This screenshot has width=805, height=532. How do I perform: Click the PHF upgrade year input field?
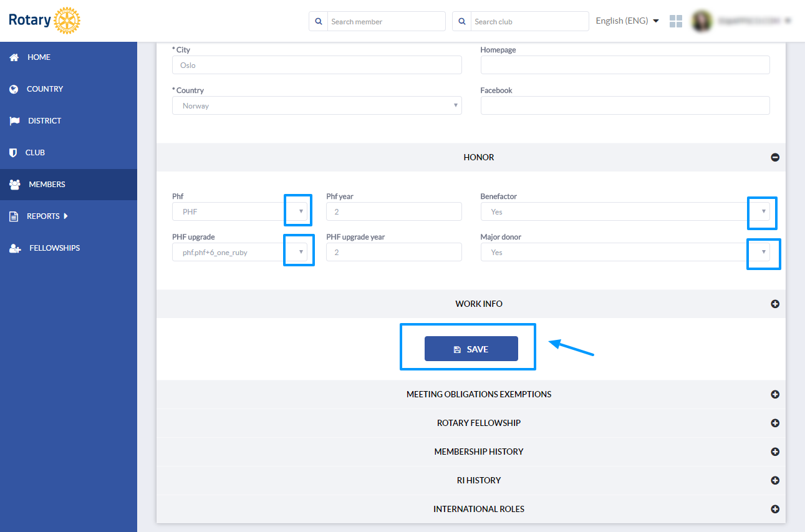click(394, 252)
